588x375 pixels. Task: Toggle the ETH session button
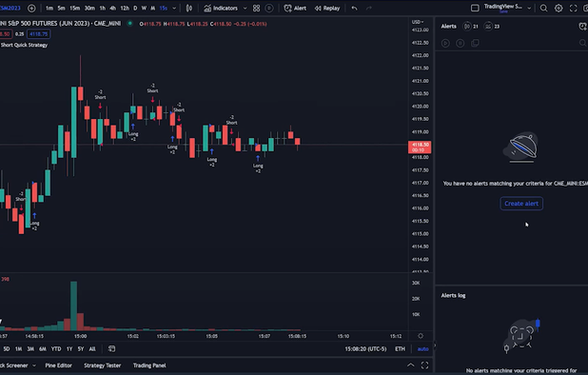pos(400,349)
